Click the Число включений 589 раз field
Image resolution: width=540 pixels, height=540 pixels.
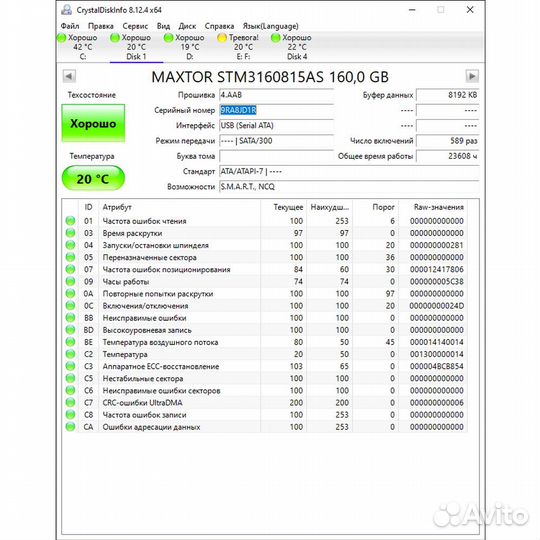tap(447, 141)
